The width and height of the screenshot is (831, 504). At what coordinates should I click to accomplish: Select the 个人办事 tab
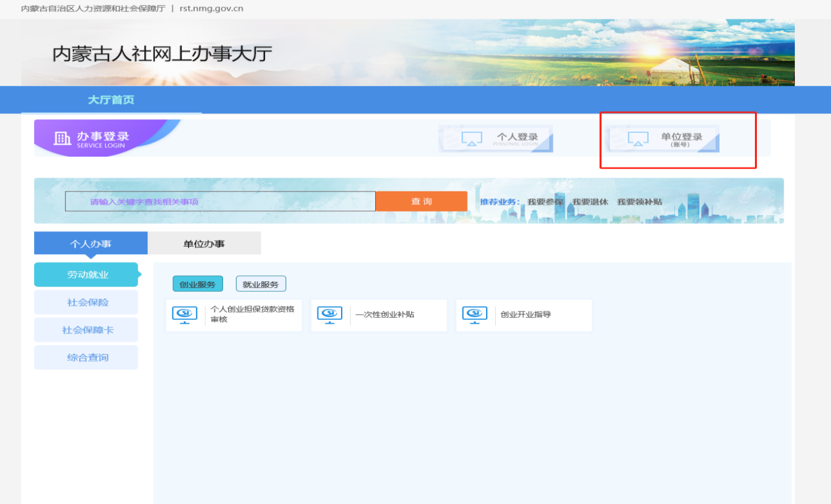point(91,244)
